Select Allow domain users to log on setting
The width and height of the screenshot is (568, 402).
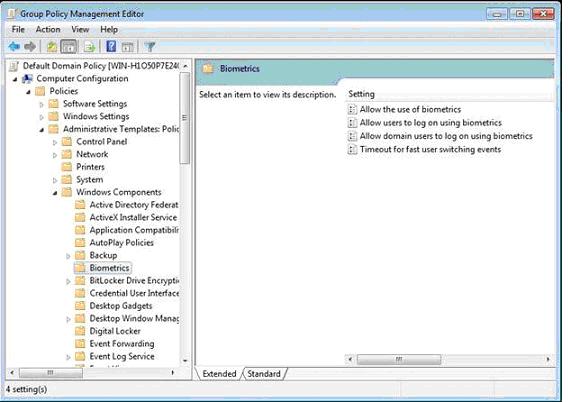[446, 136]
